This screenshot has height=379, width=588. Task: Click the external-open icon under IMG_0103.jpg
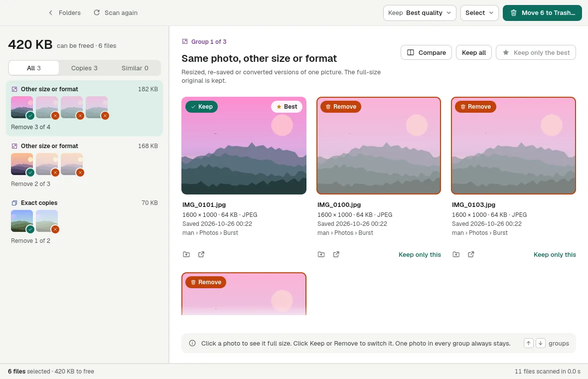tap(471, 254)
